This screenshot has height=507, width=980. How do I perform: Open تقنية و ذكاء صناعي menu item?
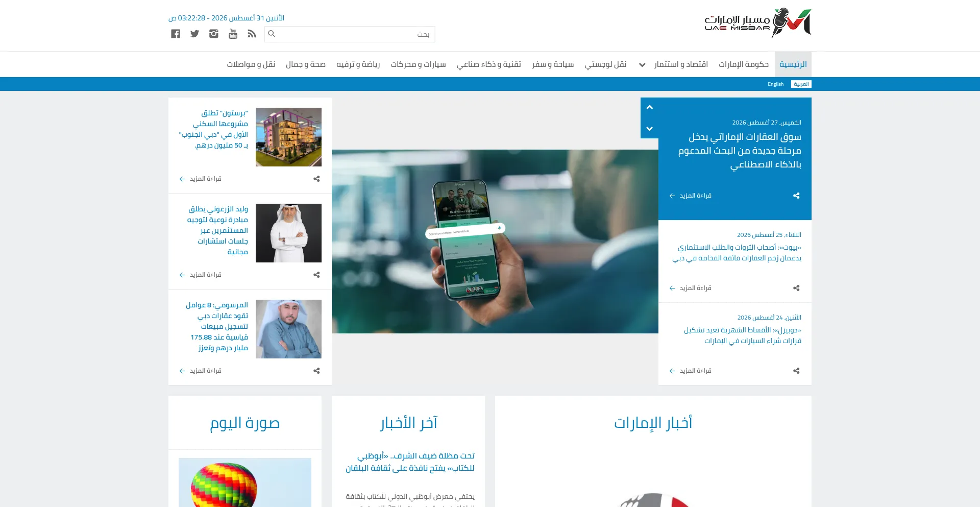coord(488,64)
